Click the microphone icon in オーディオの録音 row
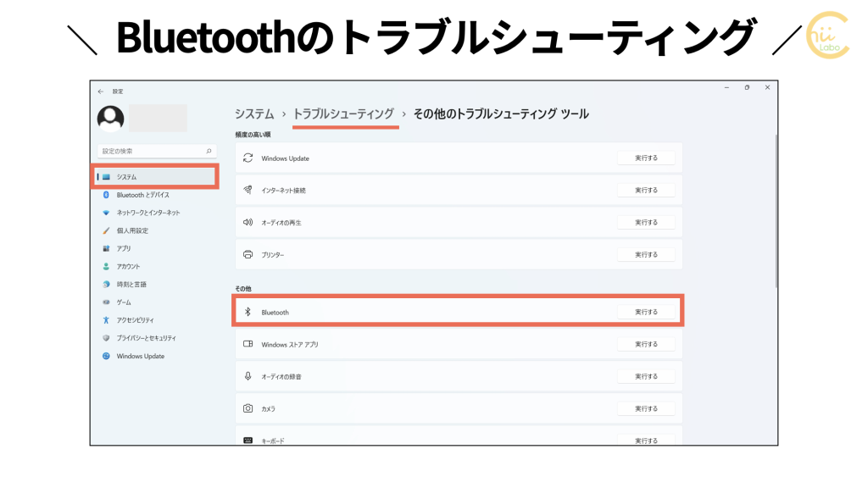 248,376
